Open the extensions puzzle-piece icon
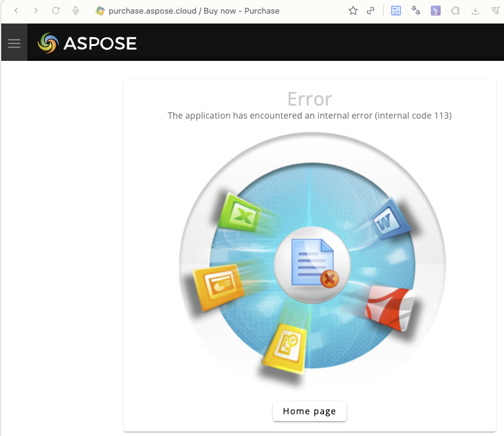 tap(455, 11)
